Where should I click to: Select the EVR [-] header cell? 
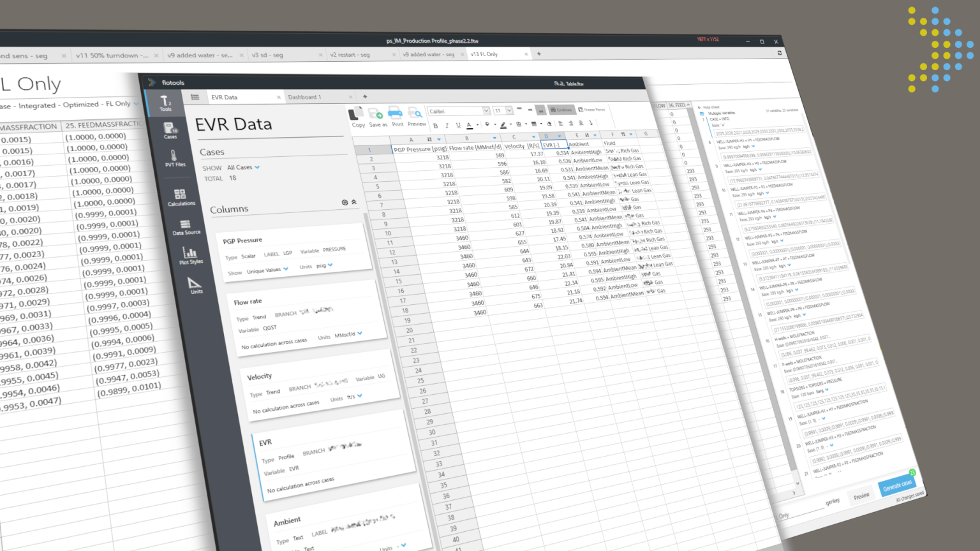click(x=553, y=145)
